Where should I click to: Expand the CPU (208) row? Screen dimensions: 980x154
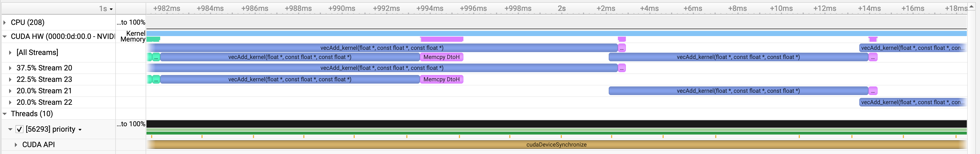[5, 22]
